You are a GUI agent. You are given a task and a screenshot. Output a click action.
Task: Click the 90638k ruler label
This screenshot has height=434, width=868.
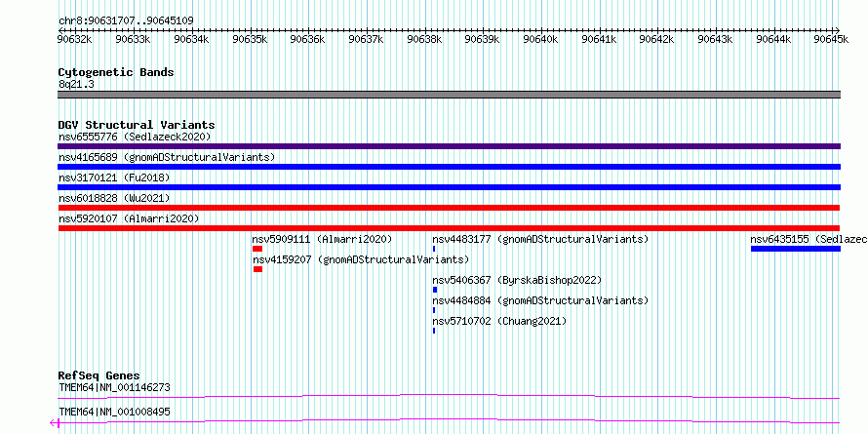(x=424, y=39)
